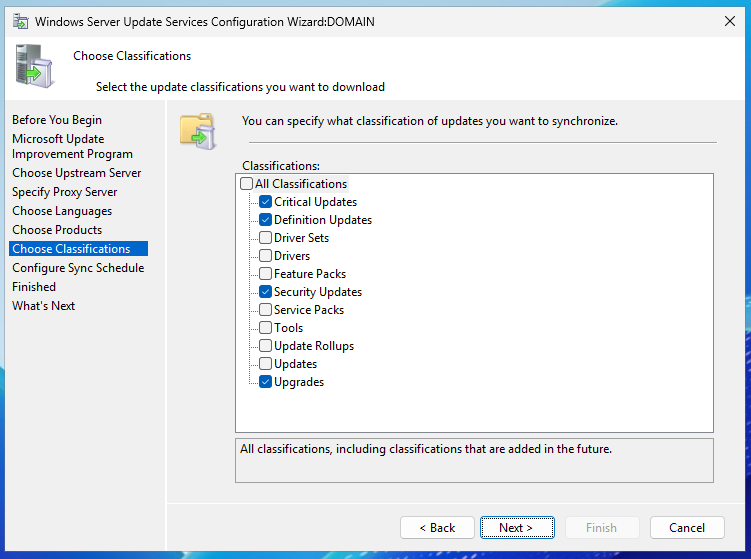Click the folder icon beside the description text

[x=197, y=130]
